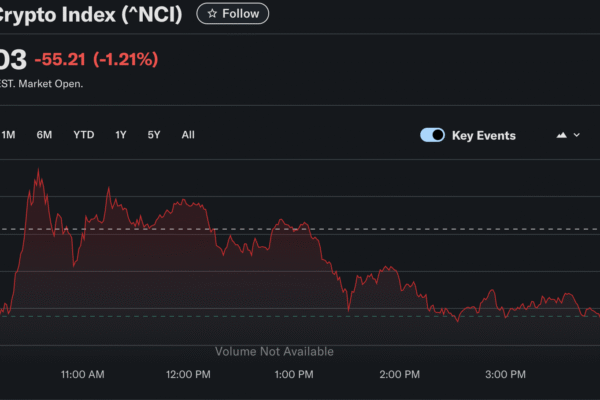Screen dimensions: 600x400
Task: Switch chart to 5Y range
Action: (x=154, y=135)
